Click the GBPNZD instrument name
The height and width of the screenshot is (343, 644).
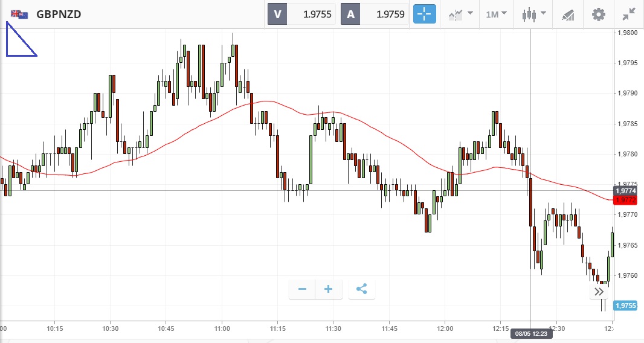point(59,14)
